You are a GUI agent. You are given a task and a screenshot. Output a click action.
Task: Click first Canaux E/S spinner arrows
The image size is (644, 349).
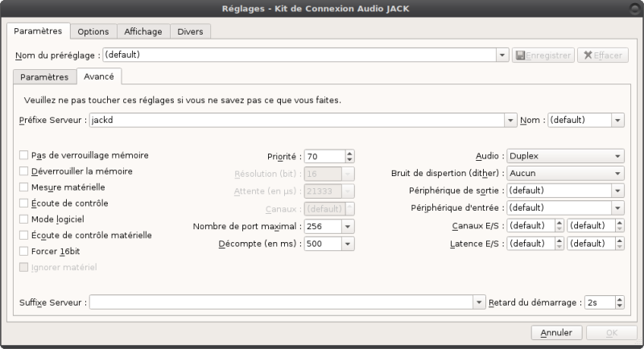pyautogui.click(x=559, y=225)
